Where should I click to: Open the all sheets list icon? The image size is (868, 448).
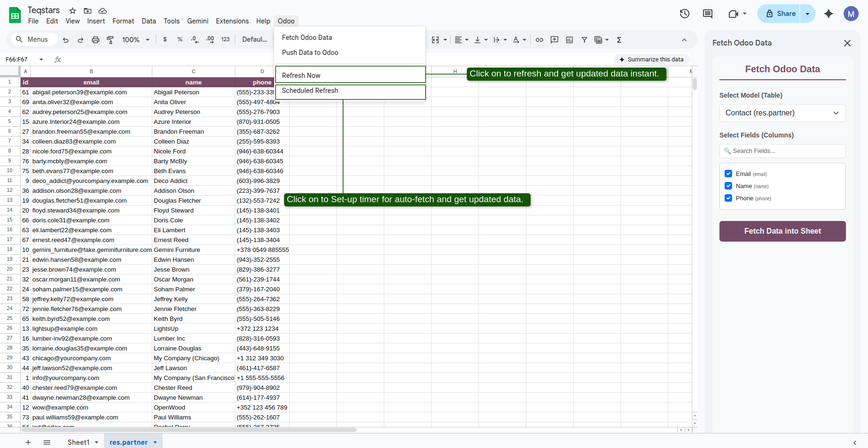click(x=47, y=442)
